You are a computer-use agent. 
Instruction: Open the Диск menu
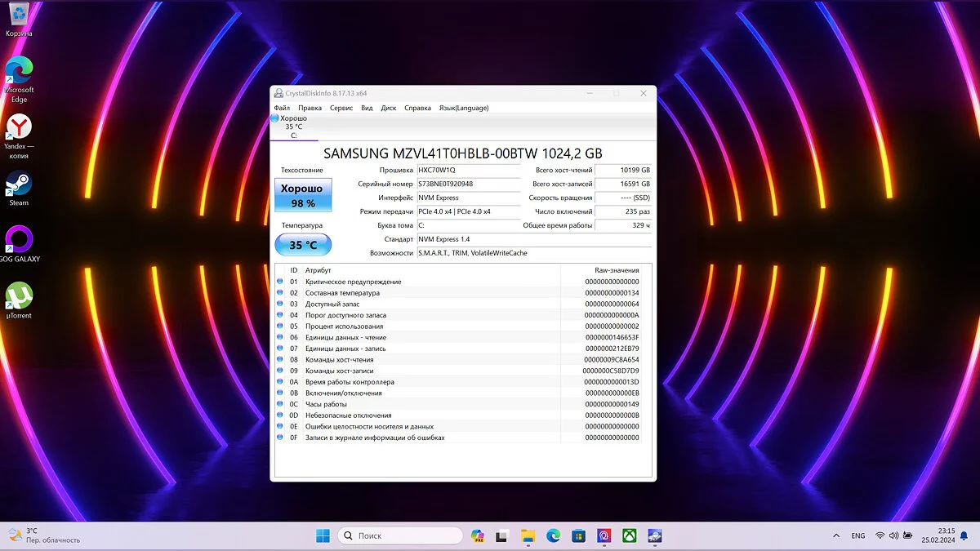389,108
